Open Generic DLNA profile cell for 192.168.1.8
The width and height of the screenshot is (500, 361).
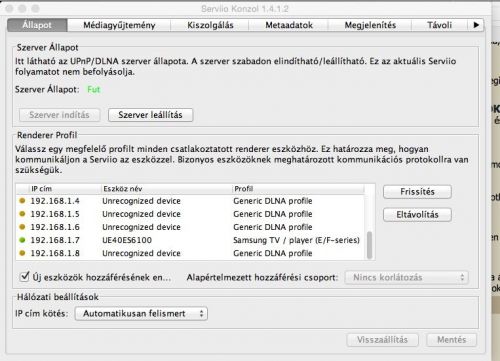[x=273, y=253]
